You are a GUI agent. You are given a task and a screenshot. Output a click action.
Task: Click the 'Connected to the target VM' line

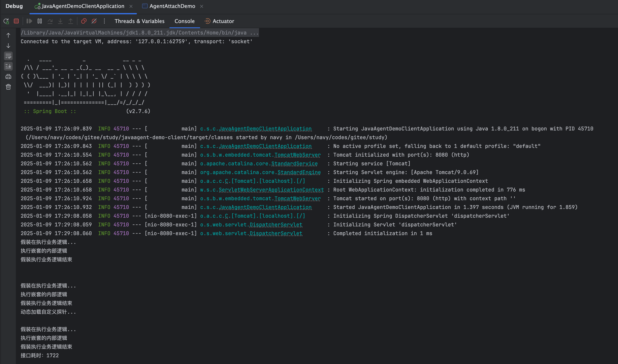137,41
